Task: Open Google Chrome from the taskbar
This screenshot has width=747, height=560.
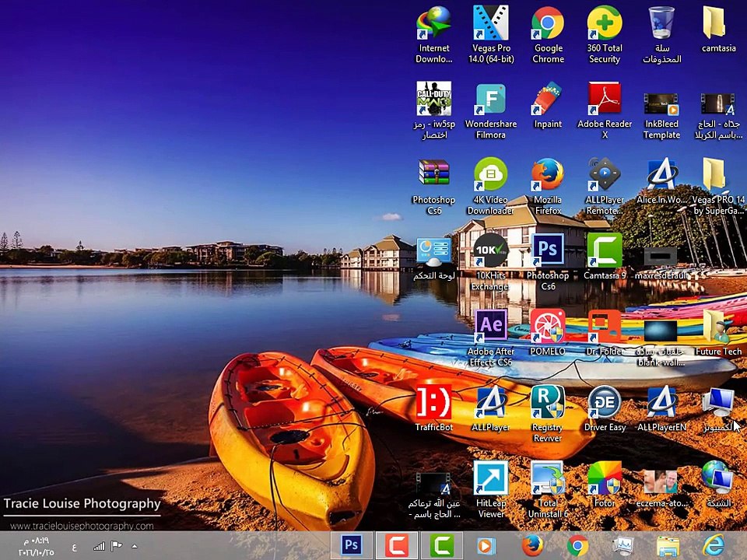Action: (577, 546)
